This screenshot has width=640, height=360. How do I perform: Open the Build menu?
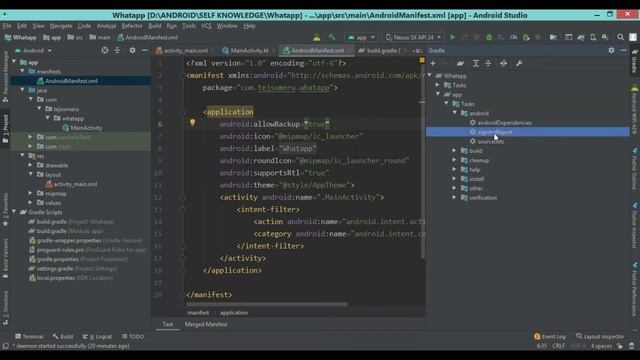pyautogui.click(x=155, y=26)
